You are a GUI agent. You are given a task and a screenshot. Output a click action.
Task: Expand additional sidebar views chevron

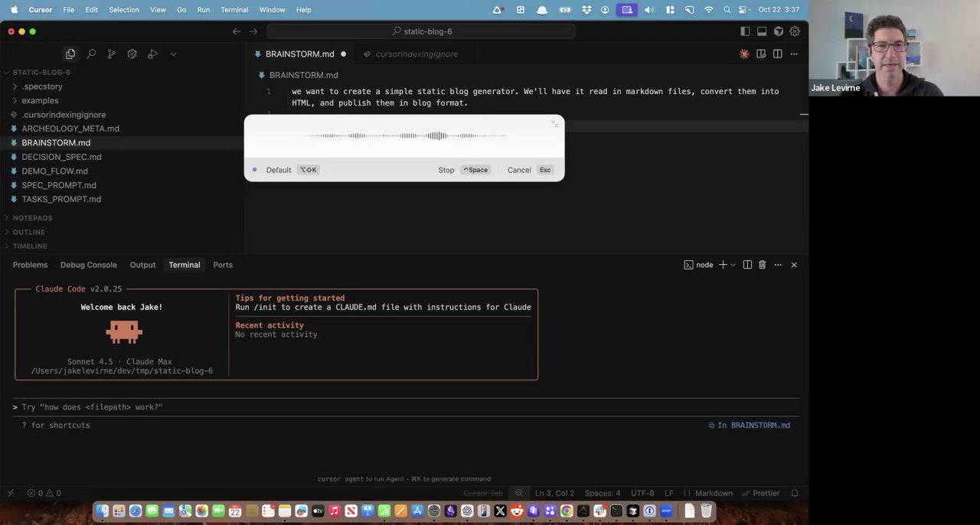tap(173, 54)
